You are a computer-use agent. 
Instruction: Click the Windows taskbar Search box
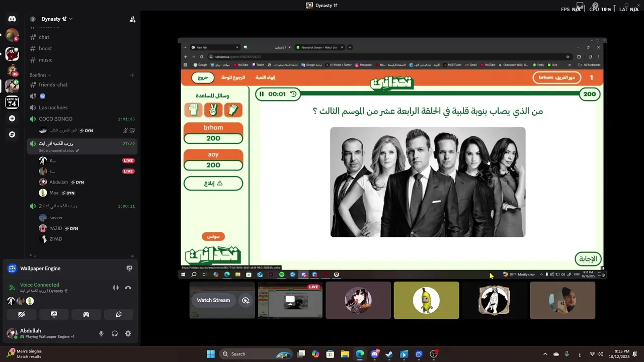pos(256,354)
